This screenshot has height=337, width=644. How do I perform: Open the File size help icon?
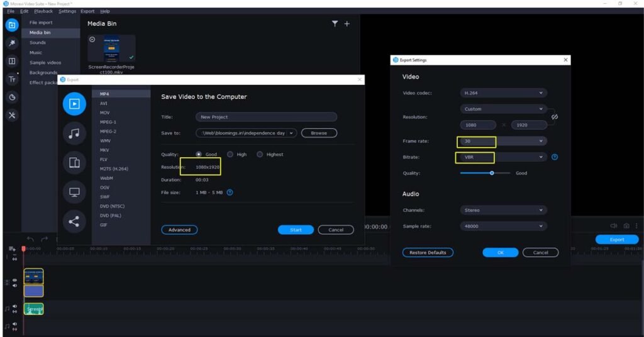point(230,192)
